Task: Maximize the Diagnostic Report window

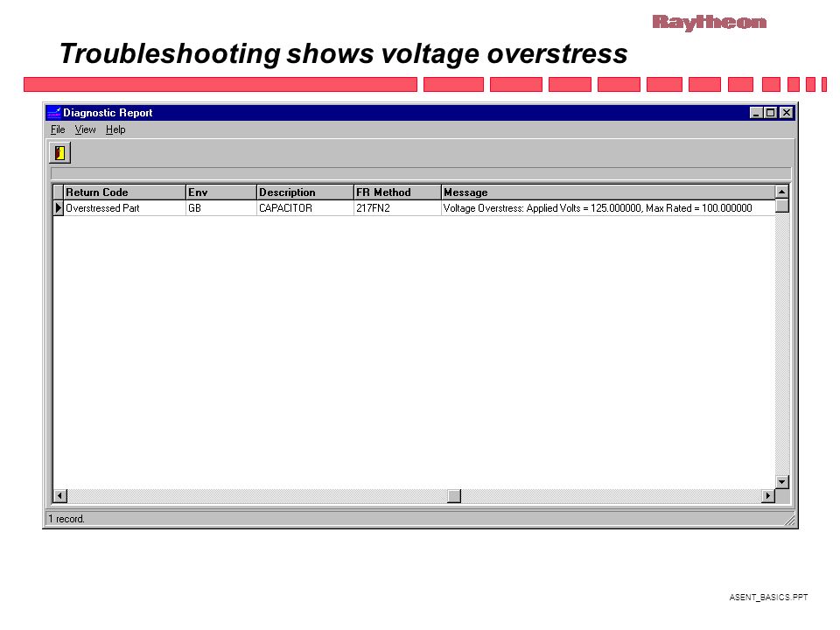Action: coord(770,113)
